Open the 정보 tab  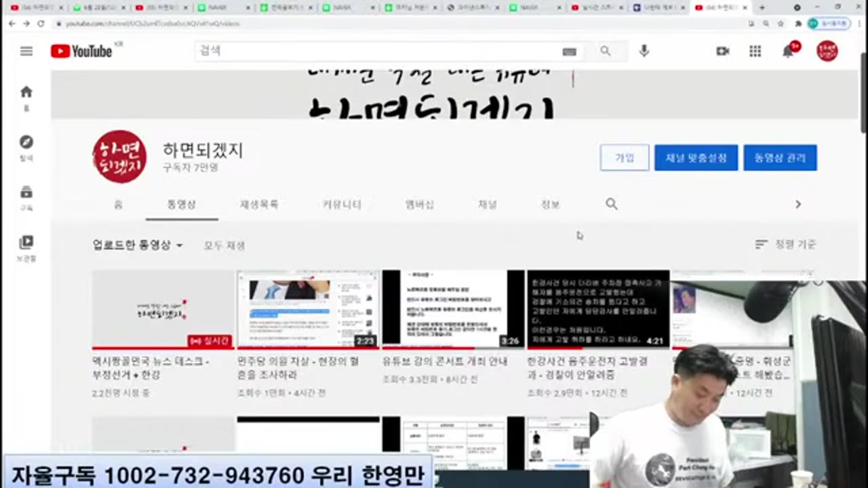pos(550,204)
